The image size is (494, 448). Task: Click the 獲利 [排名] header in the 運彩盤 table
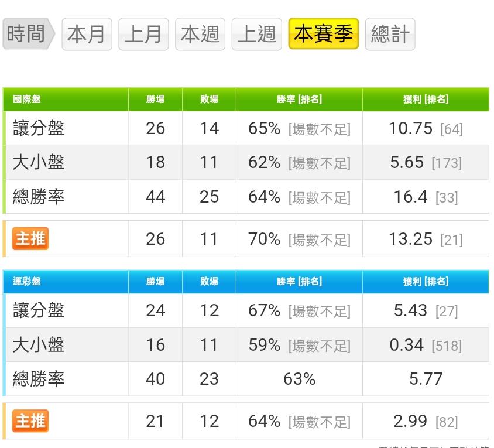426,282
